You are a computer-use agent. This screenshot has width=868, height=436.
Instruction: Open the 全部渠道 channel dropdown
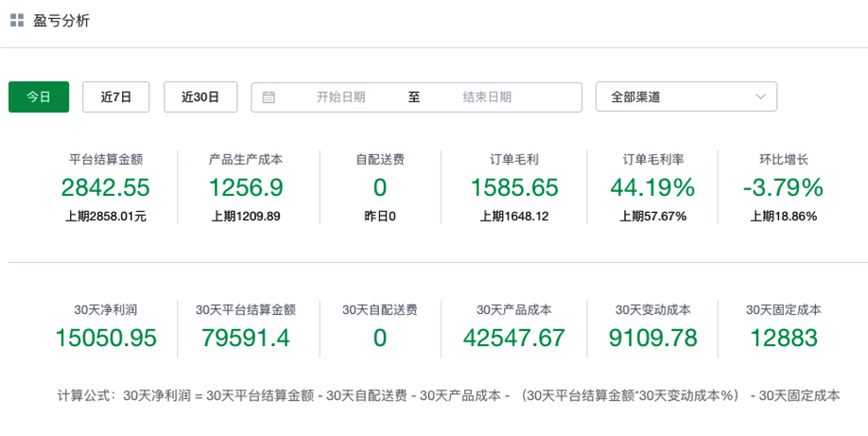pyautogui.click(x=676, y=97)
